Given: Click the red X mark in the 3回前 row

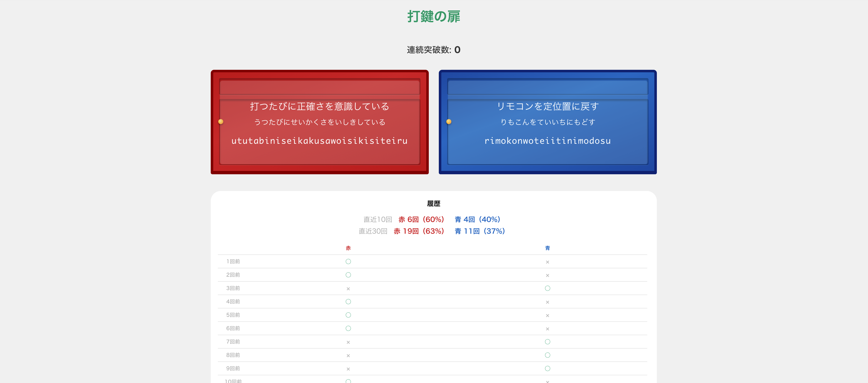Looking at the screenshot, I should tap(348, 289).
